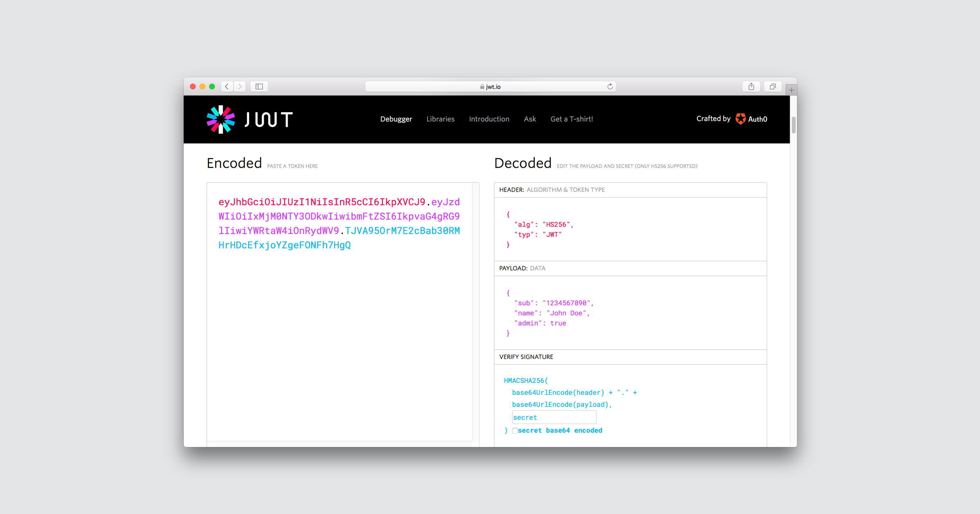Click the browser forward navigation arrow
This screenshot has height=514, width=980.
click(x=241, y=85)
